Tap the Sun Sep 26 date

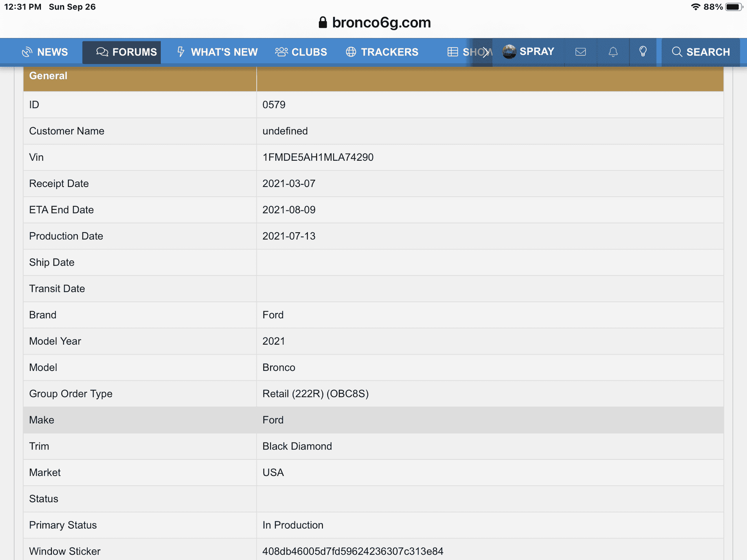click(x=72, y=7)
